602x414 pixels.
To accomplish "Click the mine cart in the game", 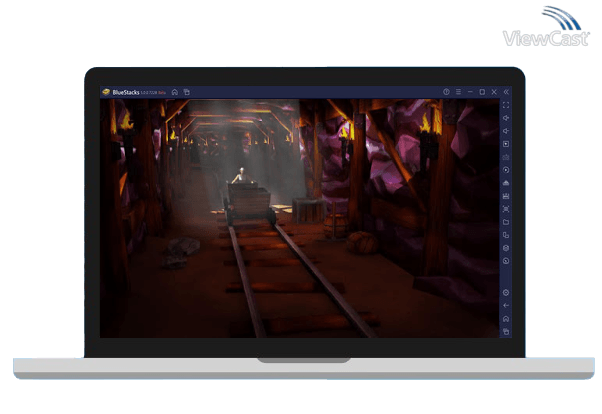I will [x=250, y=204].
